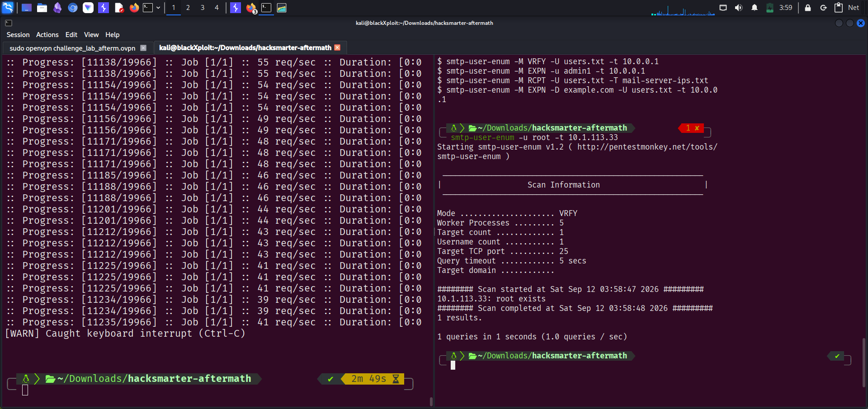This screenshot has height=409, width=868.
Task: Select the active terminal in the task list
Action: (x=267, y=8)
